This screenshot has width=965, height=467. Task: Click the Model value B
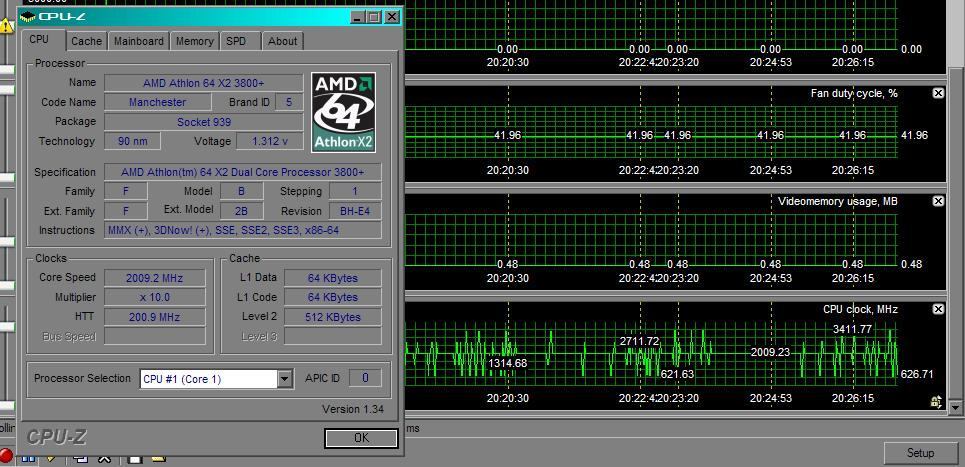(241, 191)
